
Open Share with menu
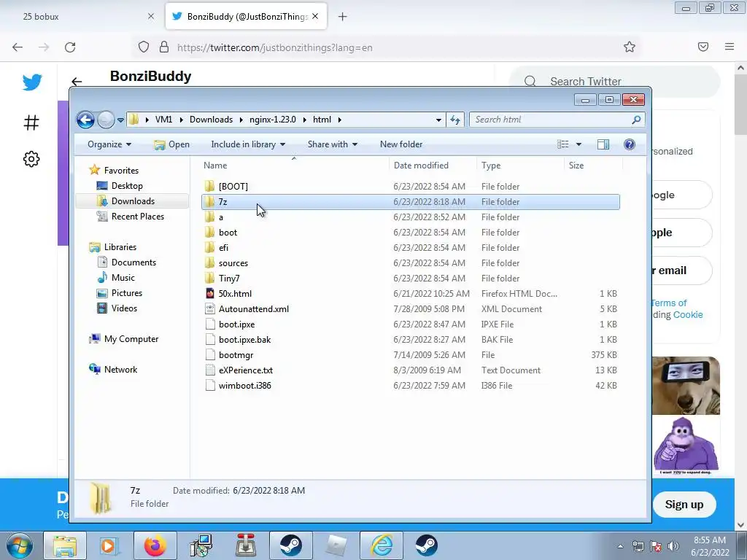click(333, 144)
